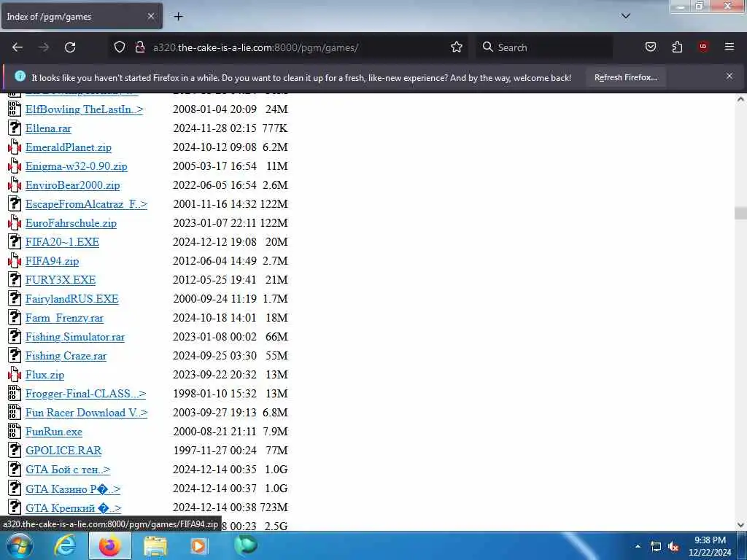747x560 pixels.
Task: Click the scroll up arrow of page scrollbar
Action: pyautogui.click(x=740, y=99)
